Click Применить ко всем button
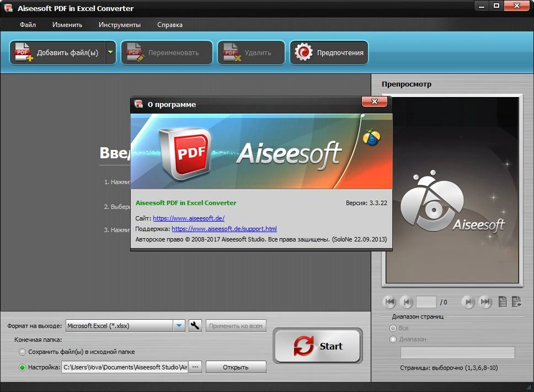Image resolution: width=534 pixels, height=392 pixels. point(236,326)
